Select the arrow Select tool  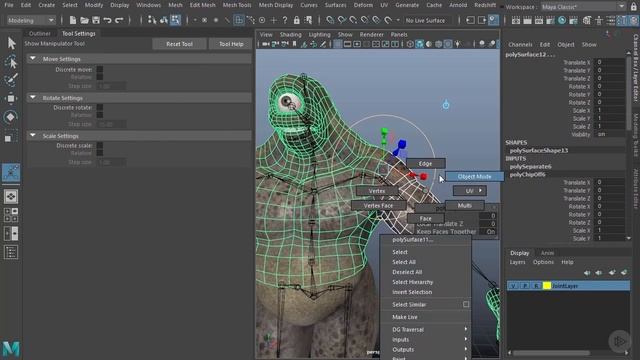tap(11, 43)
